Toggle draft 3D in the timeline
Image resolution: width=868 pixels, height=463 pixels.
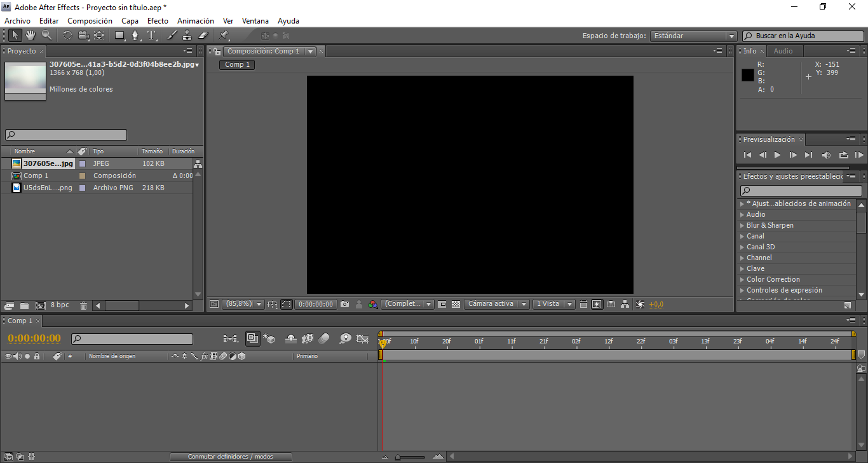[x=269, y=339]
